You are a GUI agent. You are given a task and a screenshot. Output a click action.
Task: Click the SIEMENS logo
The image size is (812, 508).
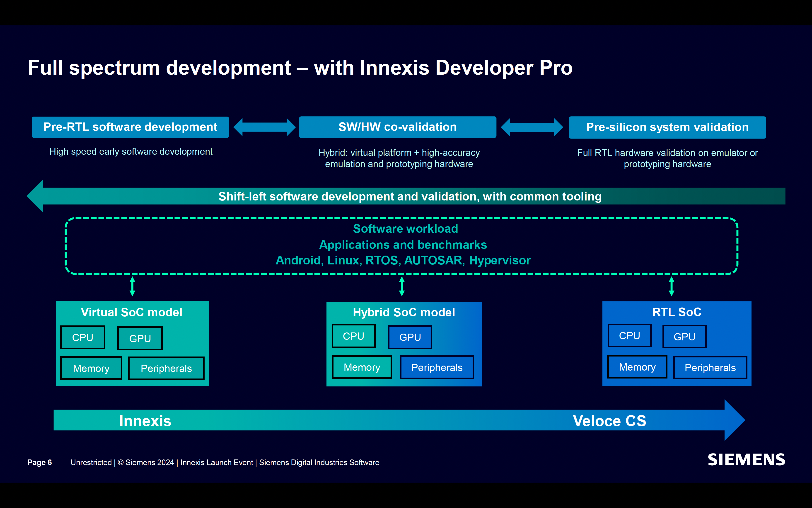click(x=746, y=460)
